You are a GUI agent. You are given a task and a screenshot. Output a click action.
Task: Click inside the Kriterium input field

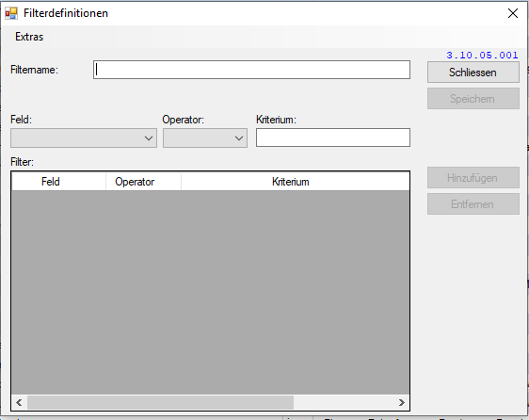click(333, 137)
